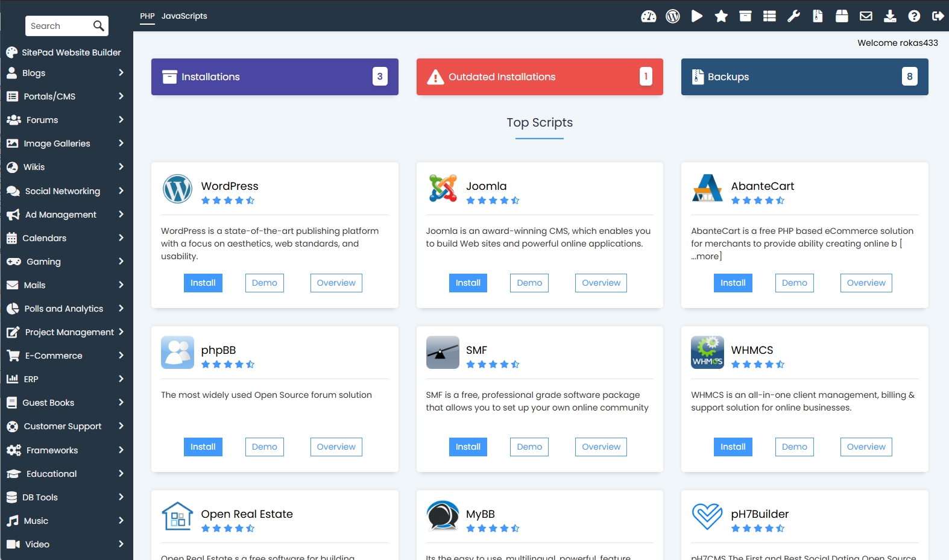View the WHMCS Overview

pyautogui.click(x=866, y=447)
